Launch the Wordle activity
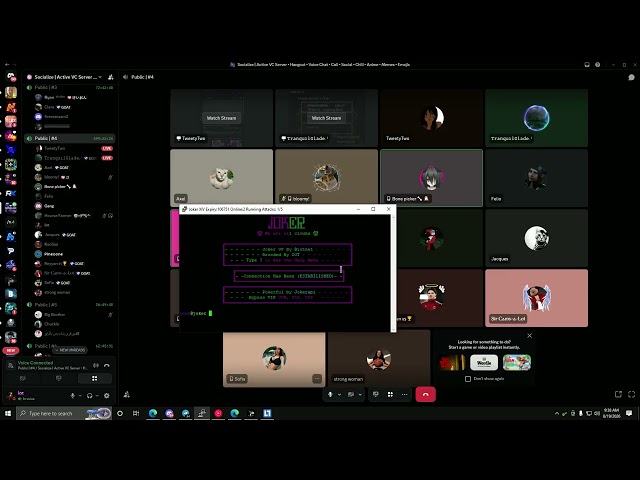 click(x=484, y=362)
